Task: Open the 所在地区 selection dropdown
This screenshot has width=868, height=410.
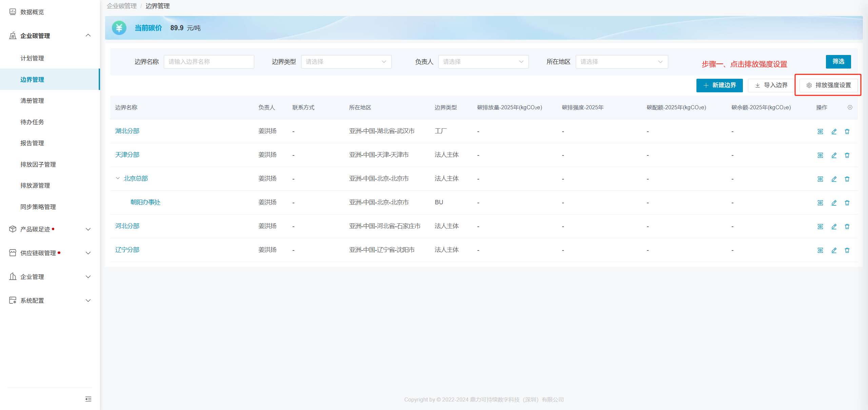Action: click(x=621, y=62)
